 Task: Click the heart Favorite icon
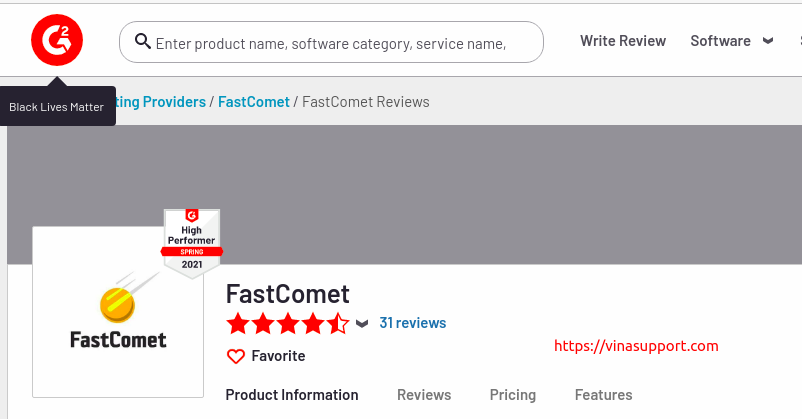(236, 356)
